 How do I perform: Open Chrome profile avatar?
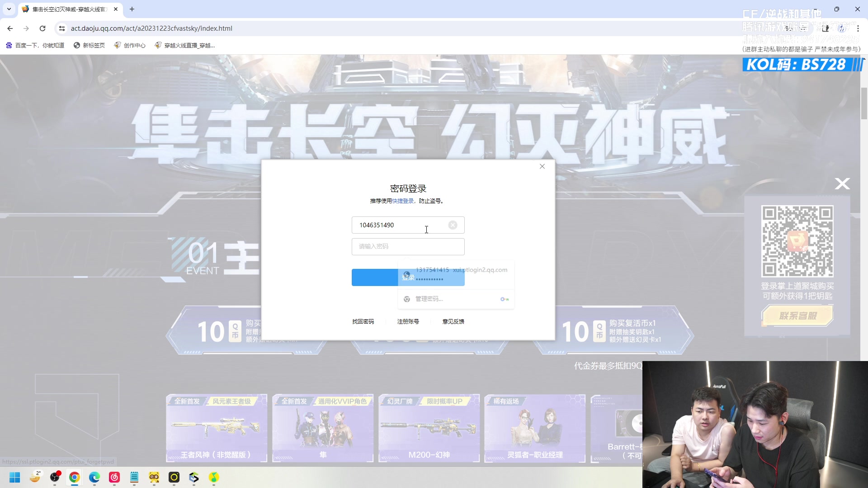pos(842,28)
